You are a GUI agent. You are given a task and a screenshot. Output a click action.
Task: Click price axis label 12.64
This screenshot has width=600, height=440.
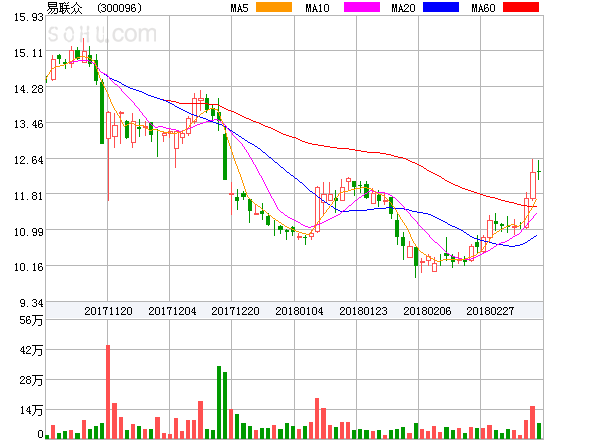(x=29, y=160)
